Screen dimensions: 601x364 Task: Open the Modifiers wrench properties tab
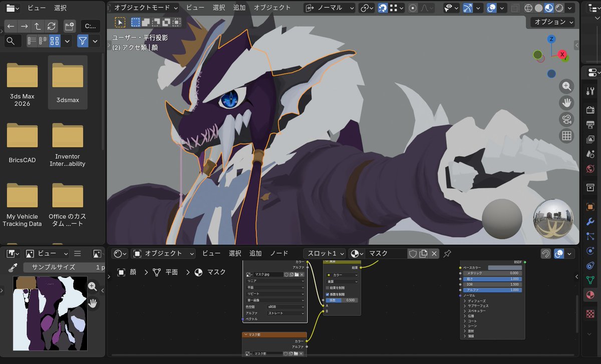pos(590,221)
